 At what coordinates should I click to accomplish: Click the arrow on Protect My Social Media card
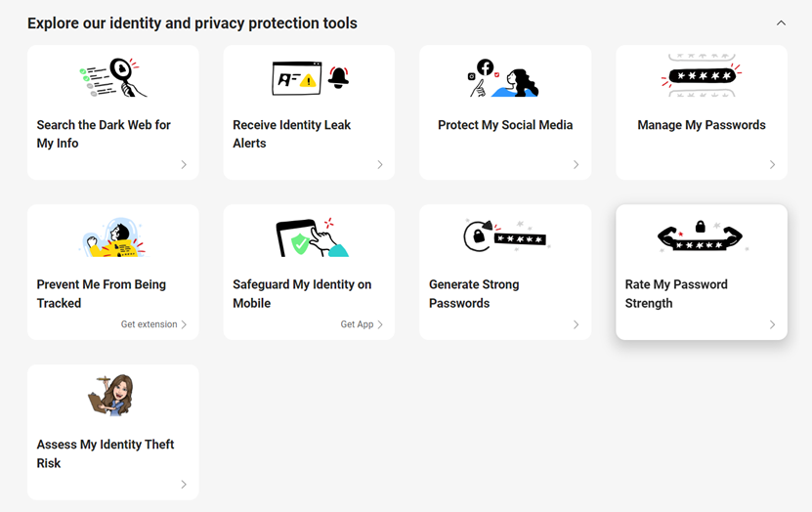pos(576,165)
